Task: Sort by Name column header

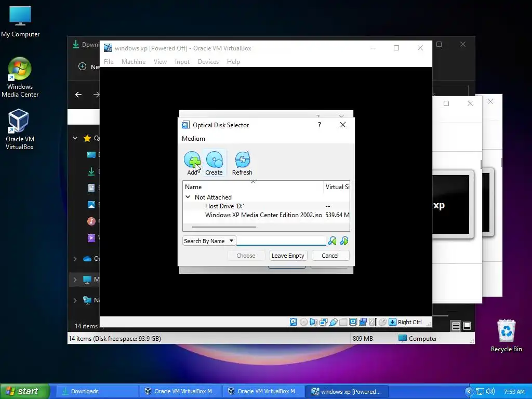Action: pos(253,187)
